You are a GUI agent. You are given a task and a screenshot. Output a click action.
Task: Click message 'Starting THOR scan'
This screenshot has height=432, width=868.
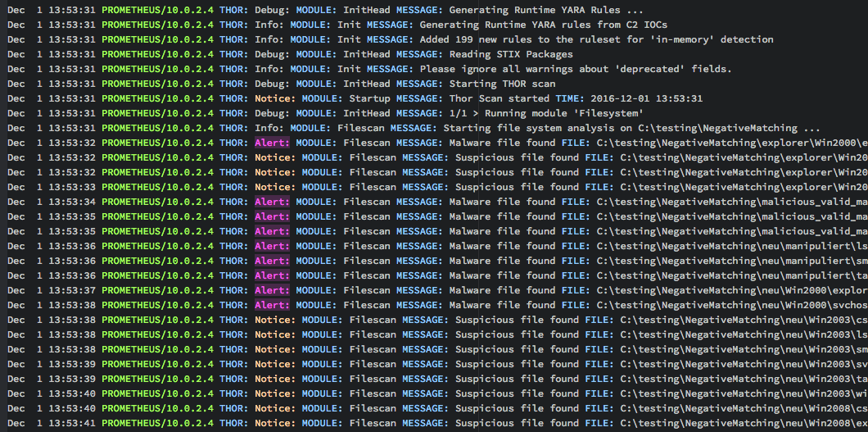click(x=502, y=84)
